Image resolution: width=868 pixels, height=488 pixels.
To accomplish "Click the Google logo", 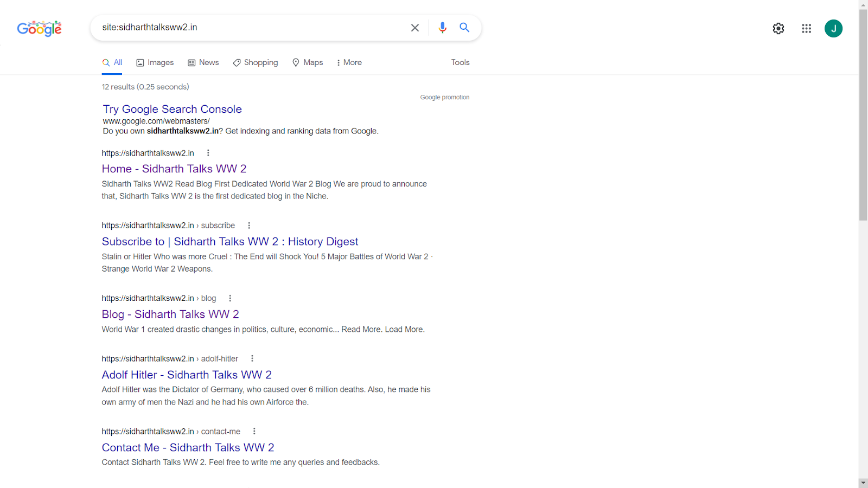I will [x=39, y=28].
